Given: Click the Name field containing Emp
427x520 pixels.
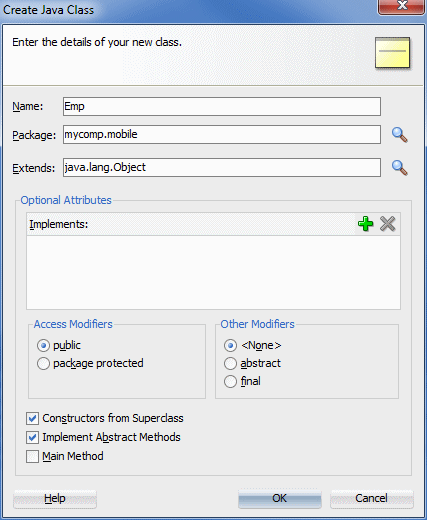Looking at the screenshot, I should point(222,107).
